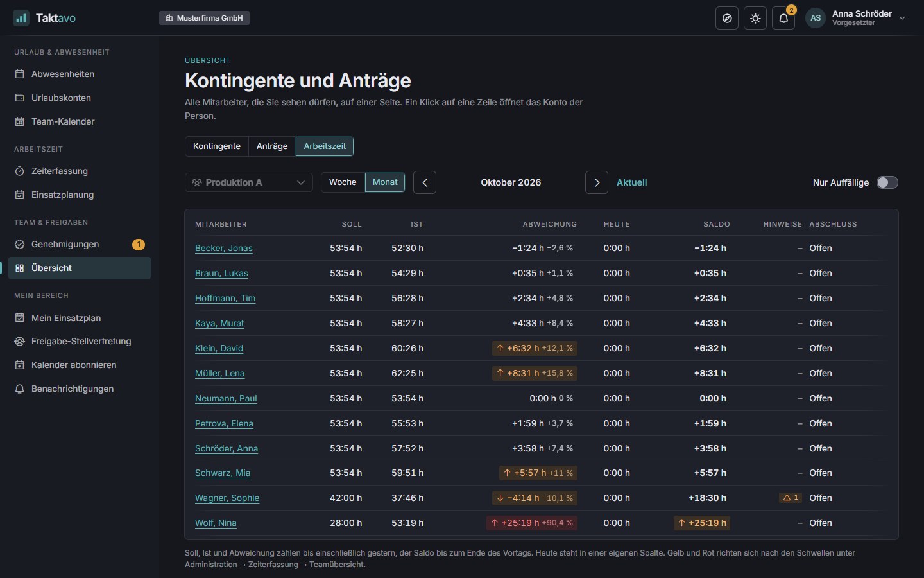Click the Taktavo logo icon

[21, 18]
